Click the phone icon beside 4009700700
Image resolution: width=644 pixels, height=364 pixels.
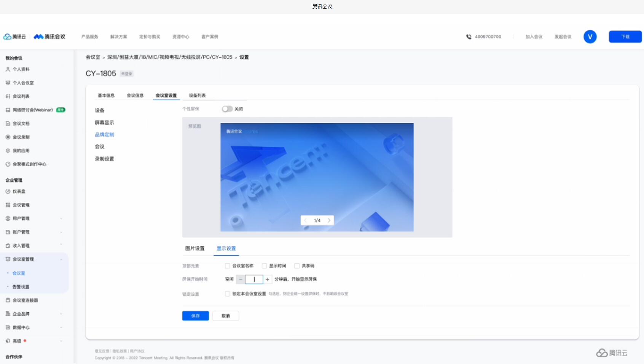[469, 37]
